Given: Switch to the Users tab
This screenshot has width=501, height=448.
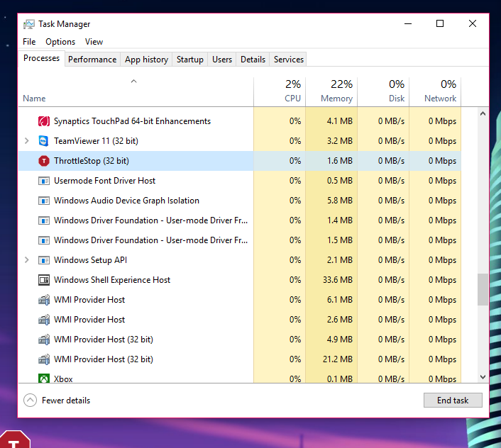Looking at the screenshot, I should tap(222, 60).
